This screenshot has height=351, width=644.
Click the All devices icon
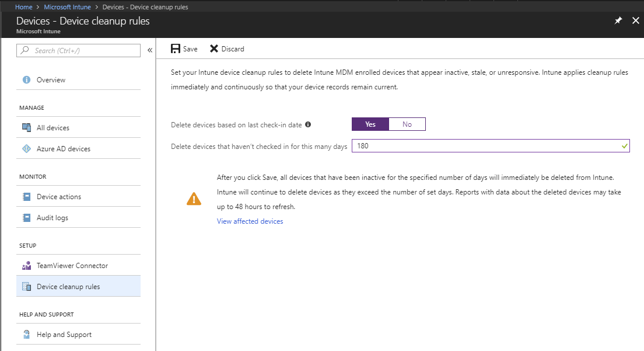(26, 128)
